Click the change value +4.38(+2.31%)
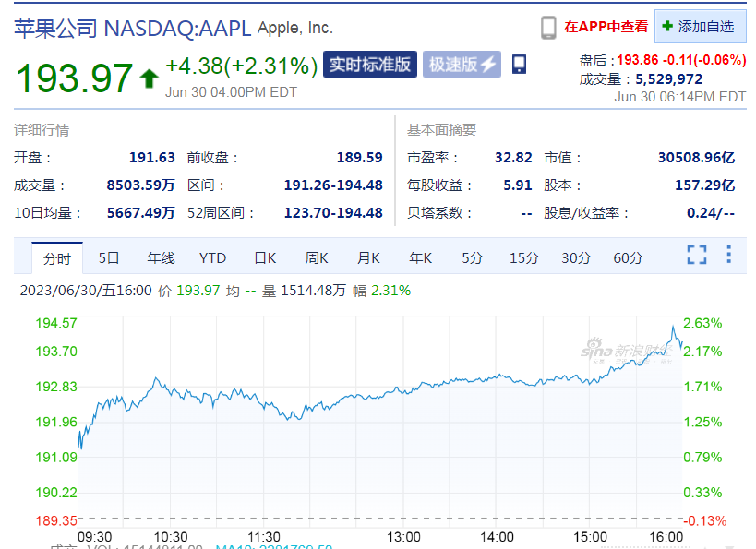 [242, 66]
